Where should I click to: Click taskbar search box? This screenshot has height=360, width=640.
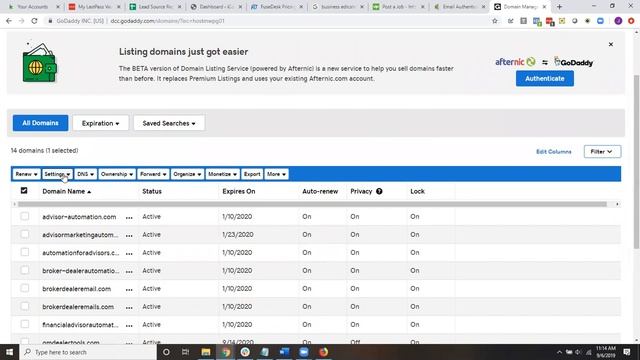point(88,352)
